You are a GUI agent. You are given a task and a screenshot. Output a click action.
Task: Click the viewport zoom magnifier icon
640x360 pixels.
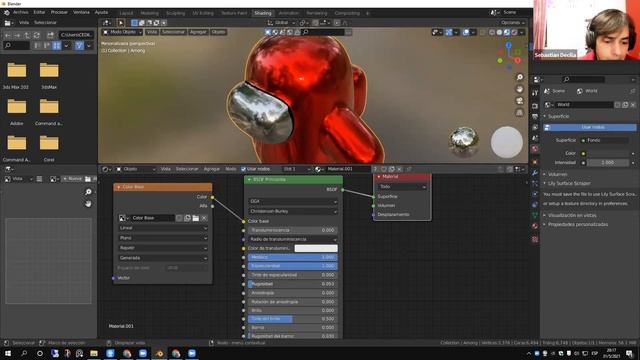[x=519, y=77]
